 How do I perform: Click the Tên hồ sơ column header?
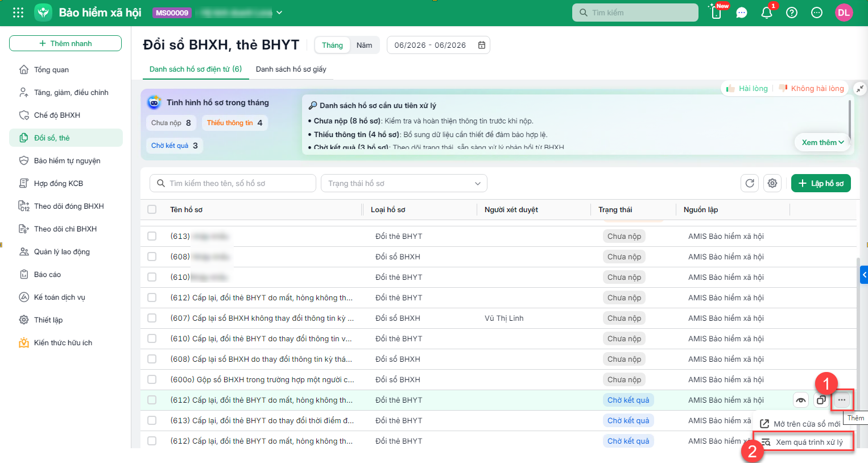186,209
